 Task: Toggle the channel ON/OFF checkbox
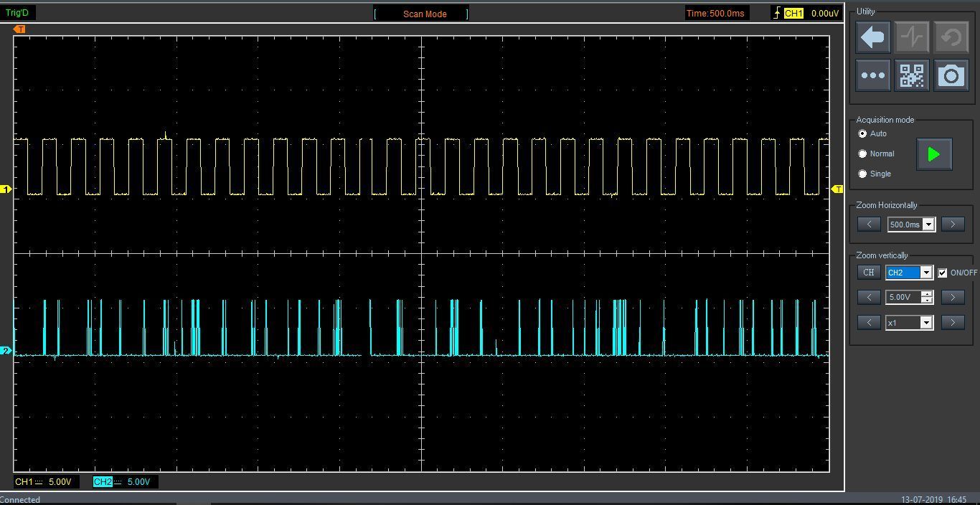tap(943, 273)
